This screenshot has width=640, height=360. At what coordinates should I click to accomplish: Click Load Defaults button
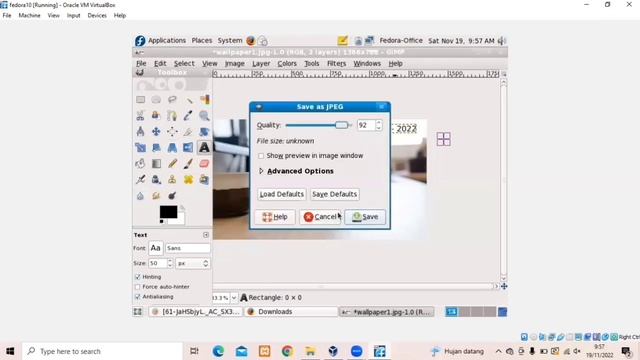pyautogui.click(x=282, y=194)
